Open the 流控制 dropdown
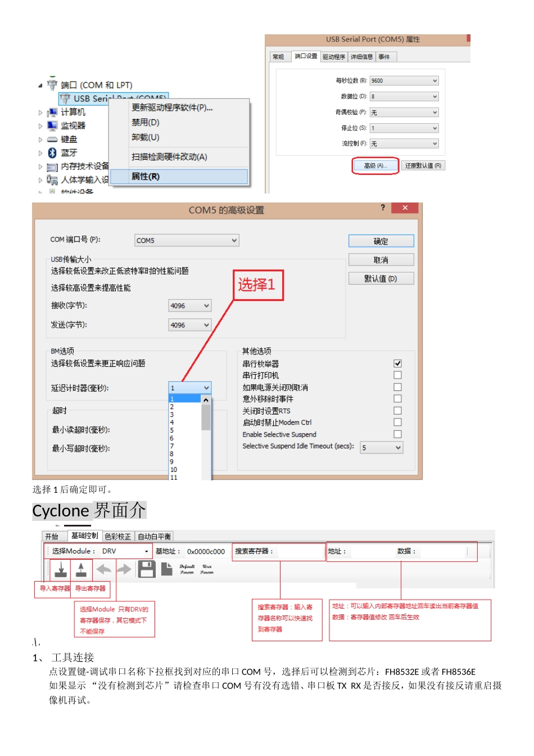The width and height of the screenshot is (534, 756). [404, 143]
